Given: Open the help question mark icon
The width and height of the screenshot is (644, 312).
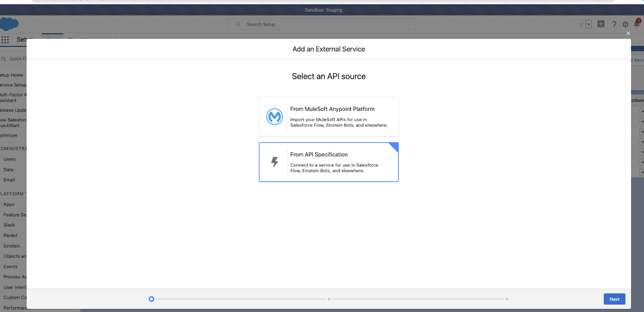Looking at the screenshot, I should [614, 24].
